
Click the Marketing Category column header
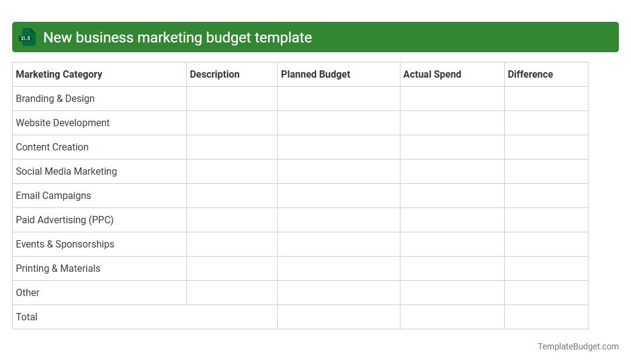(59, 74)
